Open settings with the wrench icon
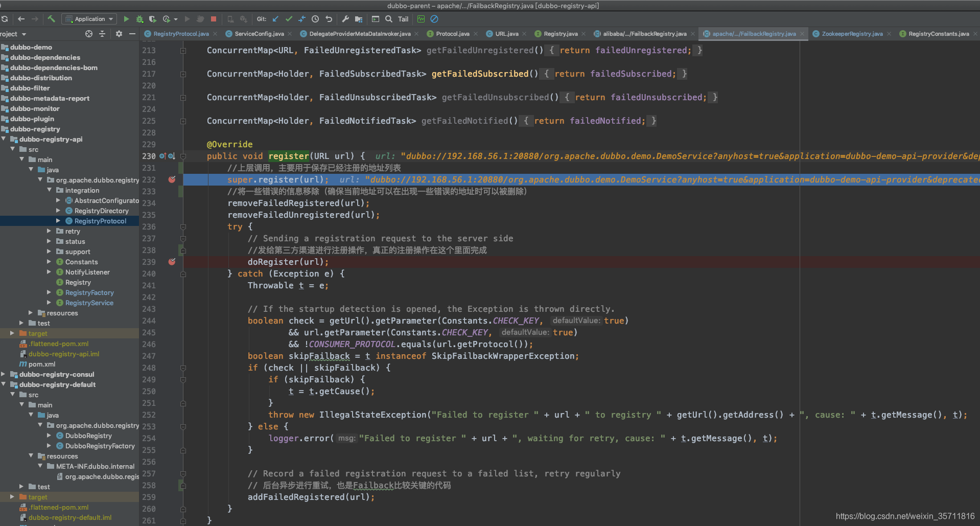Viewport: 980px width, 526px height. (345, 19)
